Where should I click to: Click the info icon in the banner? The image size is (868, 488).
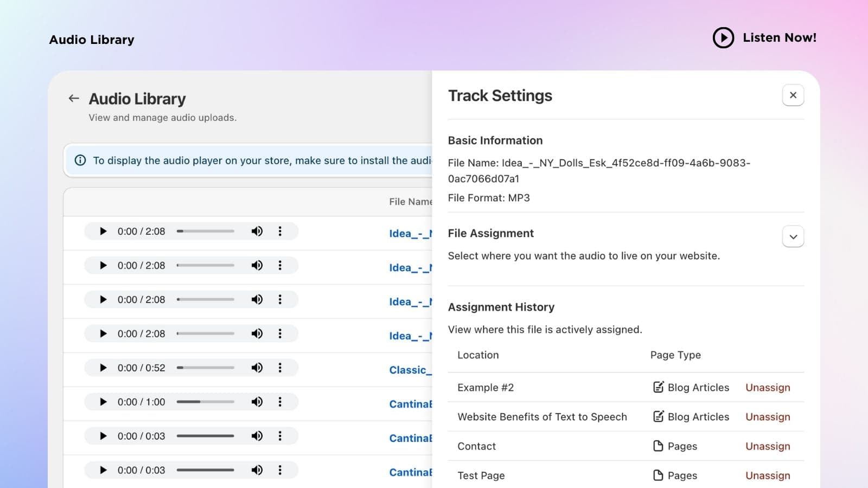tap(80, 160)
